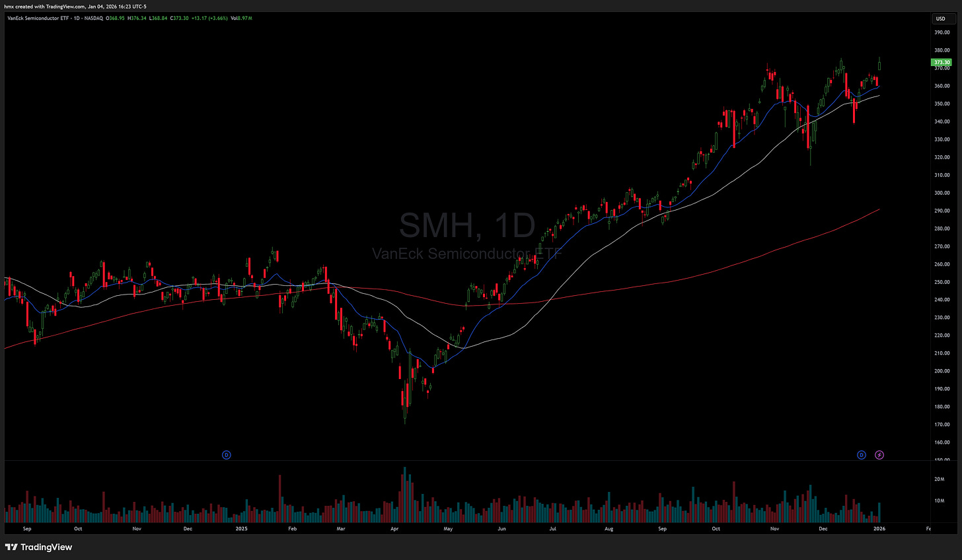Click the change value +13.17 (+3.66%)
This screenshot has height=560, width=962.
point(209,18)
